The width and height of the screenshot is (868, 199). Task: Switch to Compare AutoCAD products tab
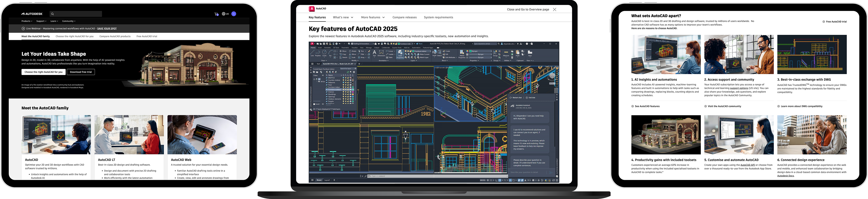point(115,36)
